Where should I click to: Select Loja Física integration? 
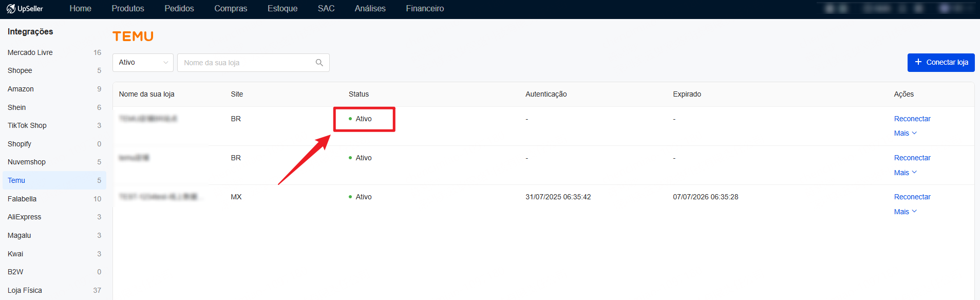coord(54,290)
